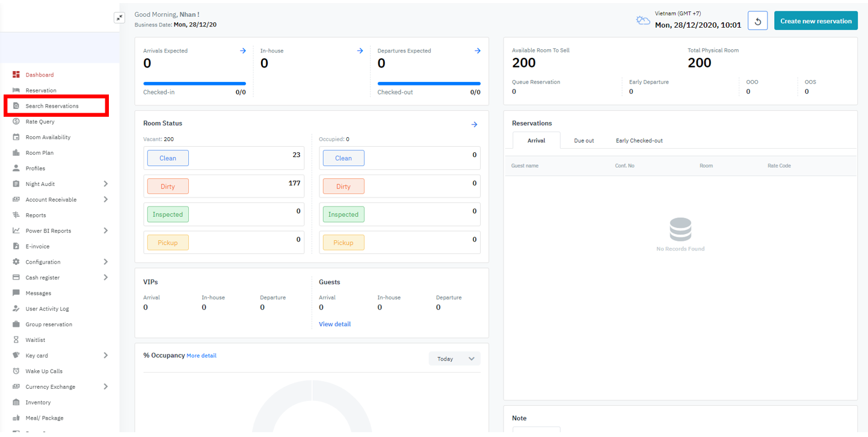This screenshot has width=868, height=437.
Task: Open the Today occupancy period dropdown
Action: pyautogui.click(x=454, y=359)
